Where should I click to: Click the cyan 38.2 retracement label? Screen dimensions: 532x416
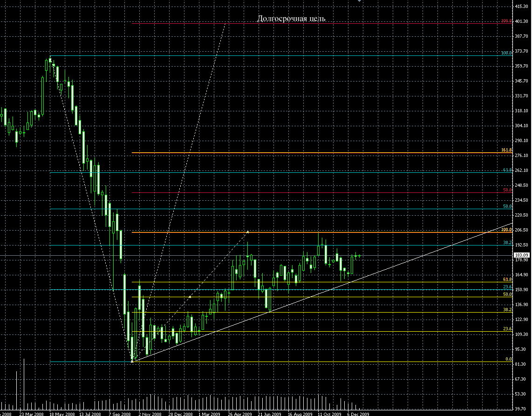507,243
